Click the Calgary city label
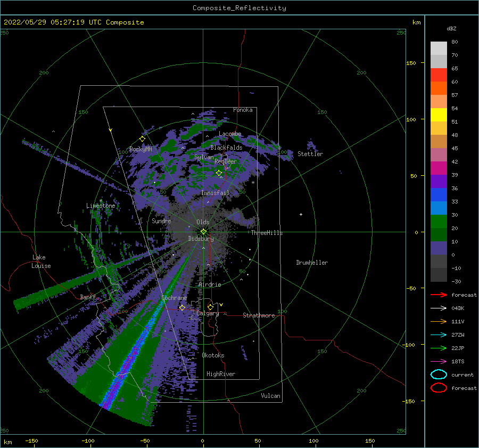The image size is (479, 448). (208, 313)
